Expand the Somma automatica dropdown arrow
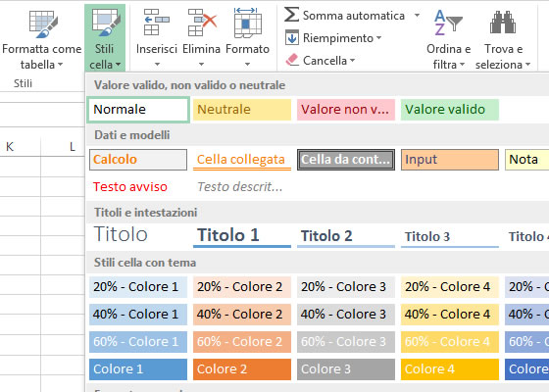This screenshot has height=392, width=549. (x=417, y=16)
